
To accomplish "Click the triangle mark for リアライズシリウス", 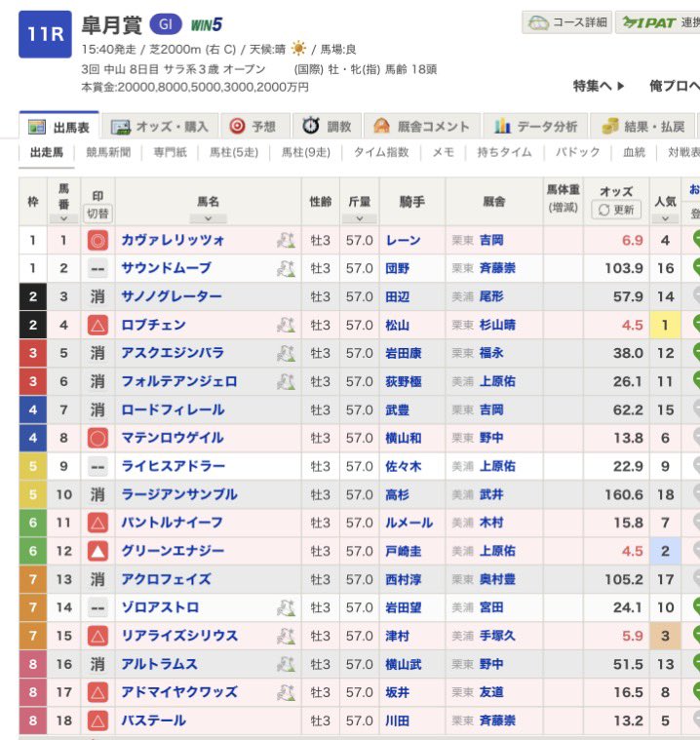I will click(97, 637).
